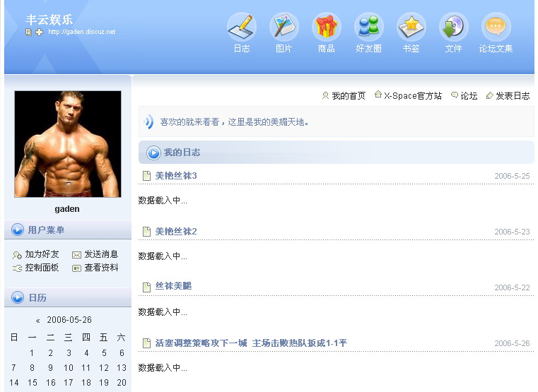Click the pencil icon beside 发表日志
Viewport: 538px width, 392px height.
490,95
